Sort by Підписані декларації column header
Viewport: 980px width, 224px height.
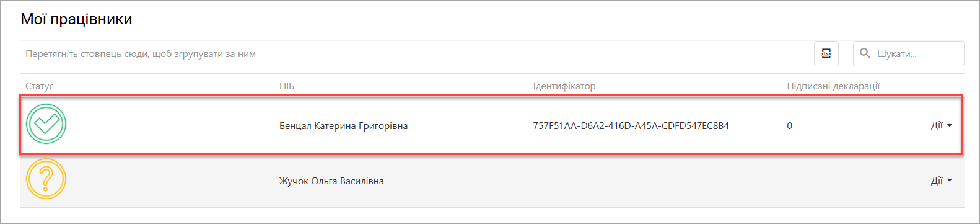(833, 86)
